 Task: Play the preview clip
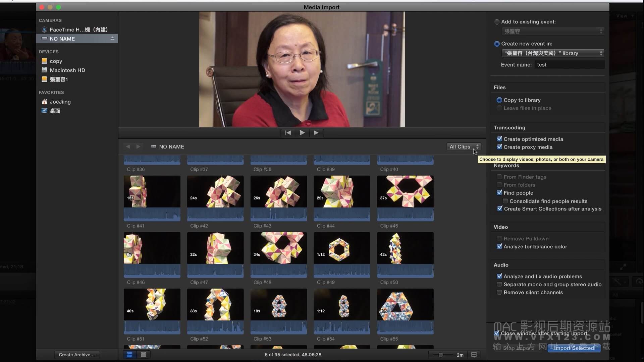pos(302,133)
